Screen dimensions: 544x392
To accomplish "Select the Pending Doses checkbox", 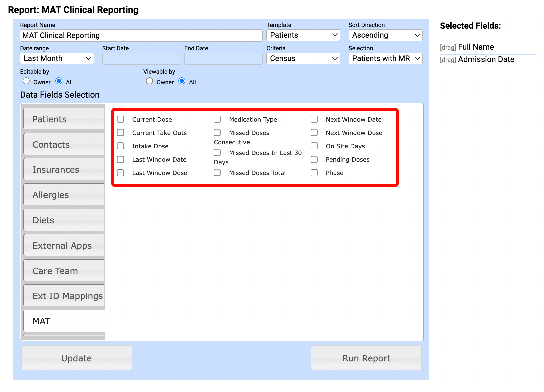I will click(x=314, y=159).
